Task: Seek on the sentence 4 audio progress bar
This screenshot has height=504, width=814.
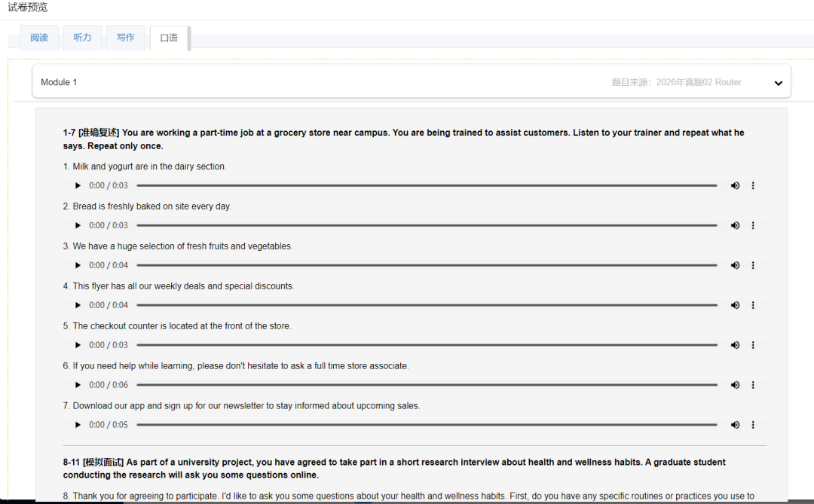Action: (x=427, y=305)
